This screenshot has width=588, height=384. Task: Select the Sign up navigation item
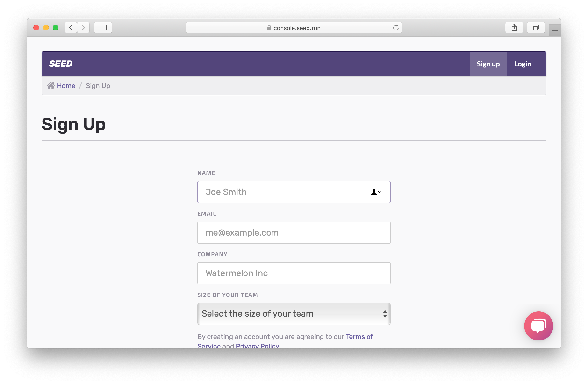click(x=488, y=64)
